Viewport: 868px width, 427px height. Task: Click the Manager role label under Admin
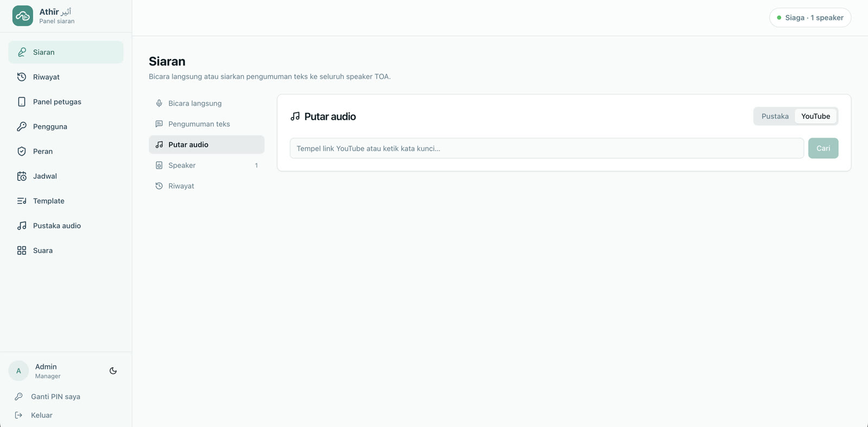pos(48,376)
